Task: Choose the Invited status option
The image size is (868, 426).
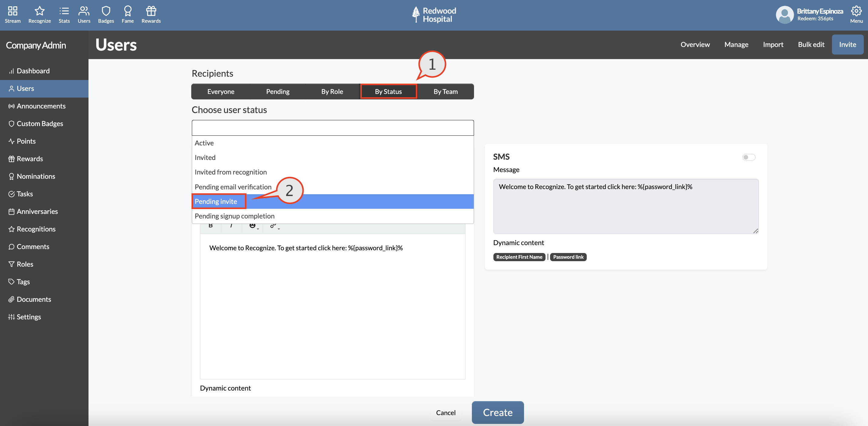Action: [x=332, y=158]
